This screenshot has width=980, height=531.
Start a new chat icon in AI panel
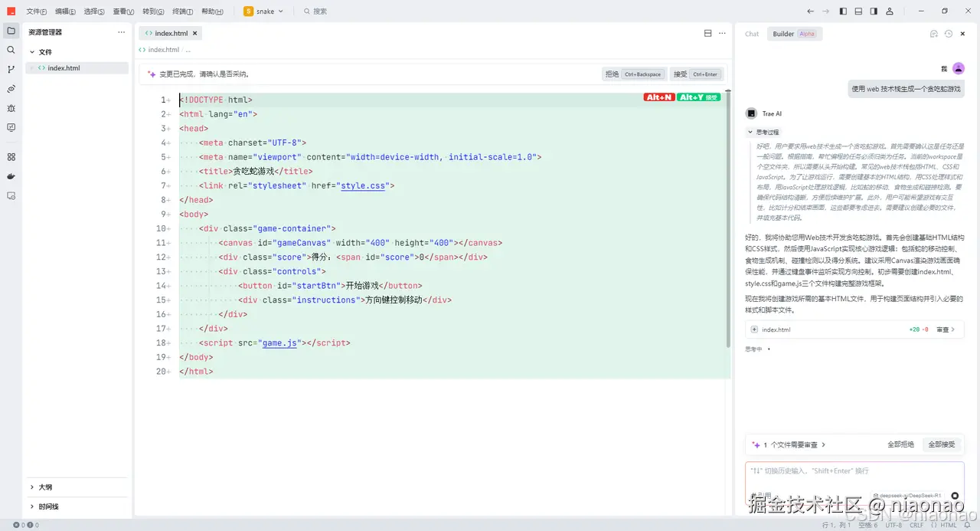(934, 34)
